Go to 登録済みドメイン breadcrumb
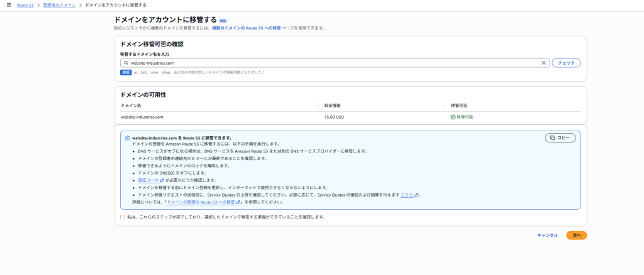The height and width of the screenshot is (275, 644). click(60, 5)
